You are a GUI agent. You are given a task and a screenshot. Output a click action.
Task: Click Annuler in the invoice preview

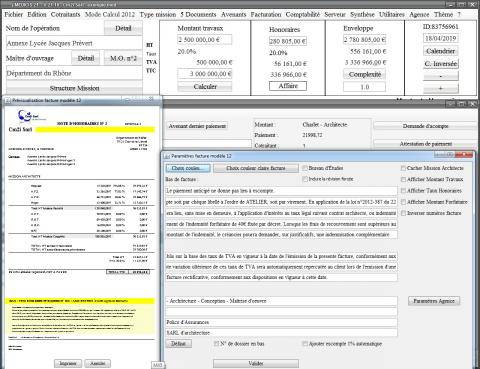97,363
